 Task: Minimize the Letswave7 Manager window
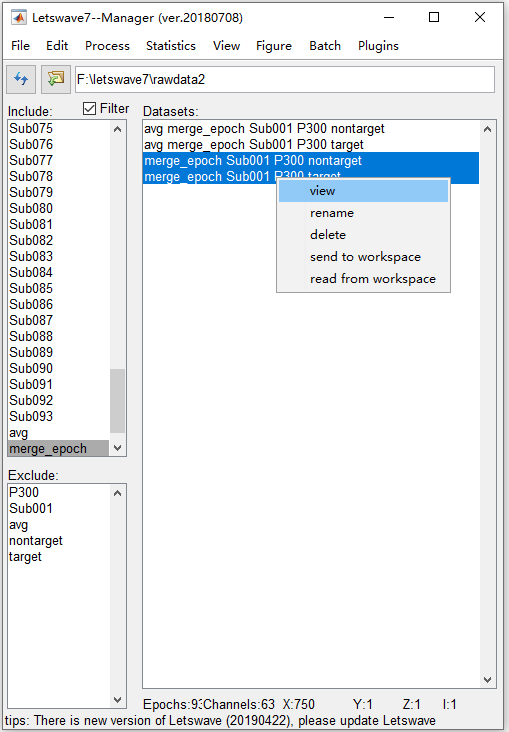point(389,18)
